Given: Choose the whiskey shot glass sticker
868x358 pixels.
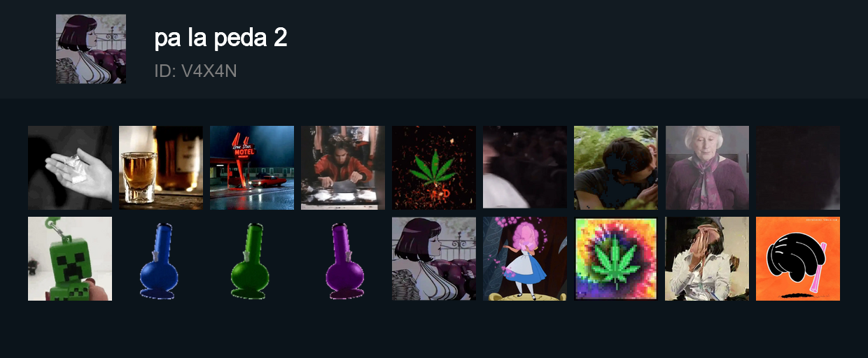Looking at the screenshot, I should (161, 168).
